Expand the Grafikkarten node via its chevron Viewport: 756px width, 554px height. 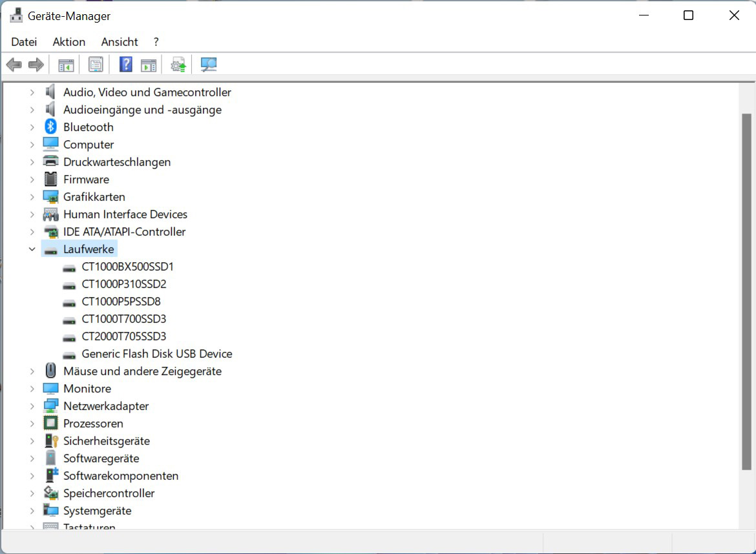tap(32, 196)
